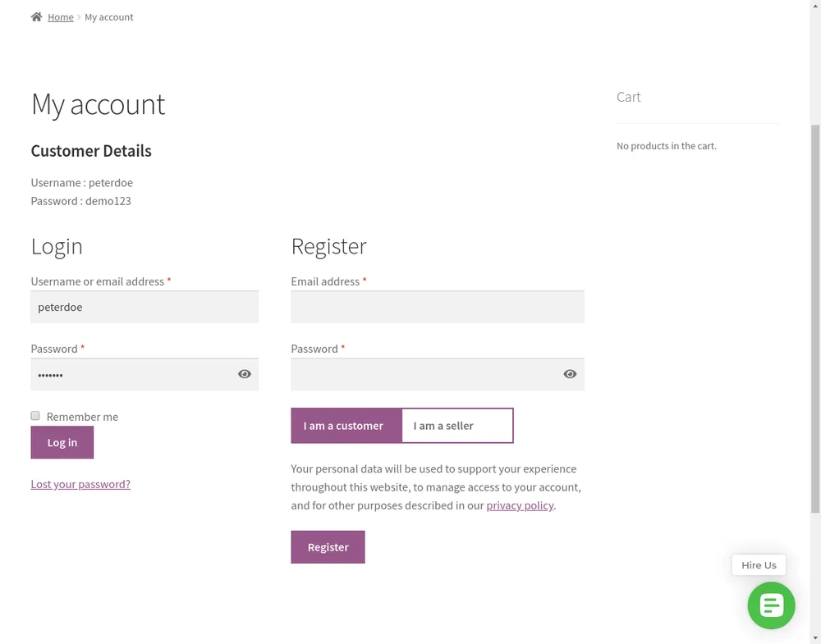The height and width of the screenshot is (644, 821).
Task: Reveal register password with eye icon
Action: [570, 374]
